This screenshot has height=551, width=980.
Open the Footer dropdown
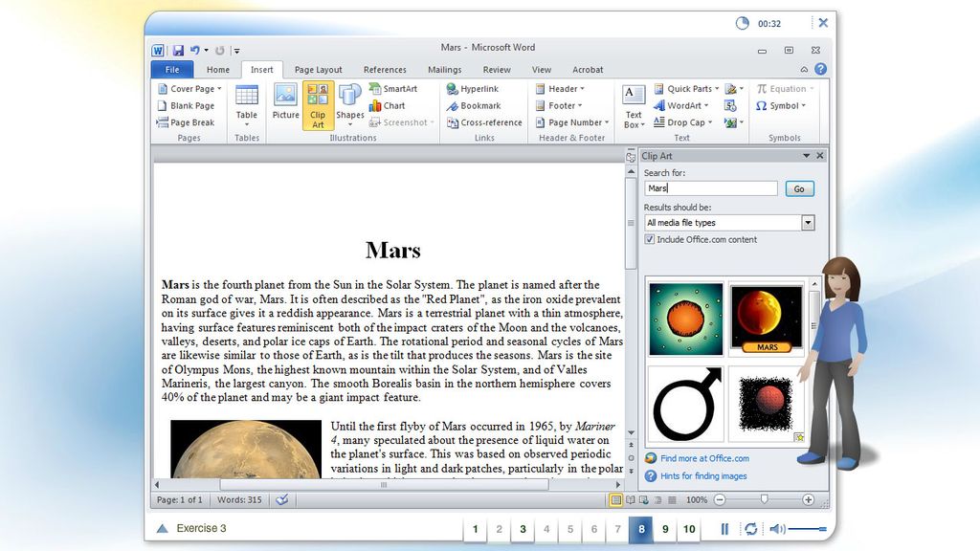[x=559, y=105]
